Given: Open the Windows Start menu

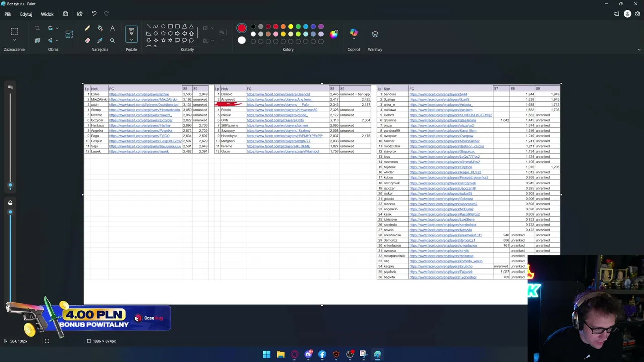Looking at the screenshot, I should [x=266, y=354].
